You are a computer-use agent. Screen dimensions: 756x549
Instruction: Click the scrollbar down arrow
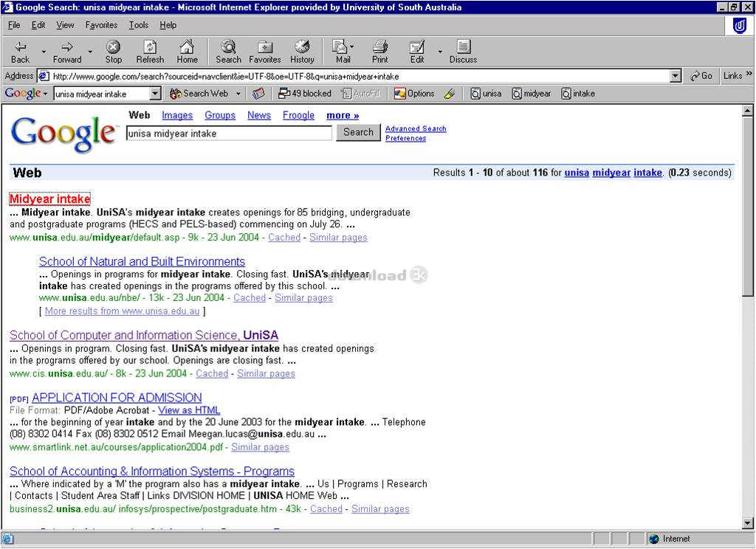(x=747, y=522)
